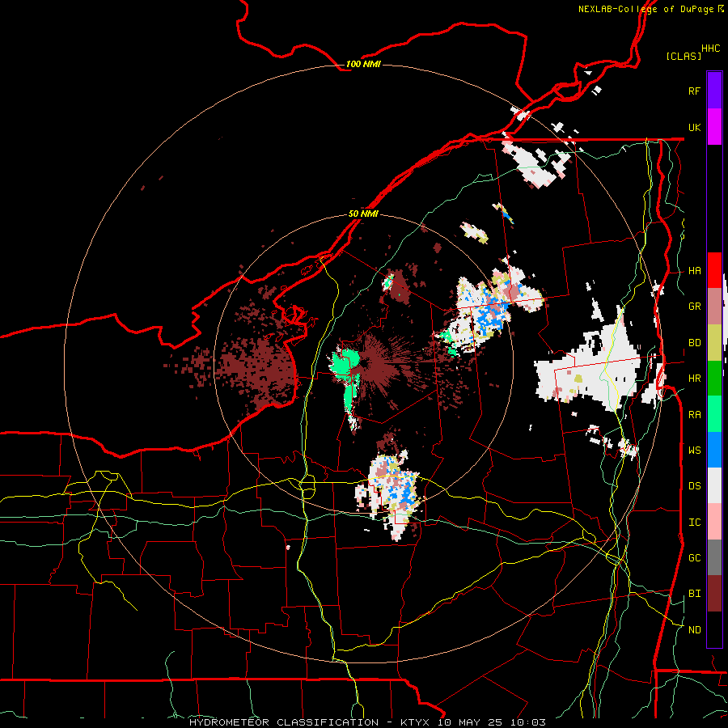The image size is (728, 728).
Task: Click the GC legend label
Action: 694,558
